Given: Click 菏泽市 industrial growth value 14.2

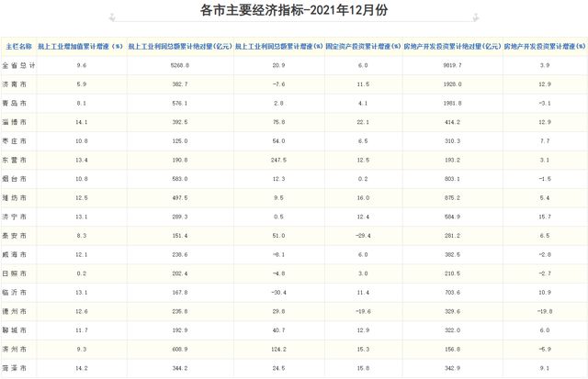Looking at the screenshot, I should click(x=82, y=368).
